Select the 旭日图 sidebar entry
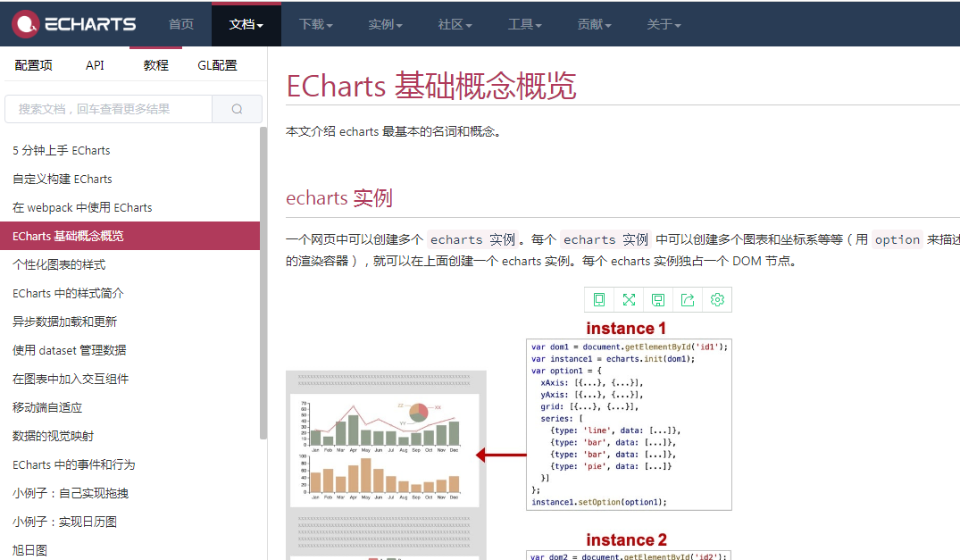The height and width of the screenshot is (560, 960). click(32, 550)
